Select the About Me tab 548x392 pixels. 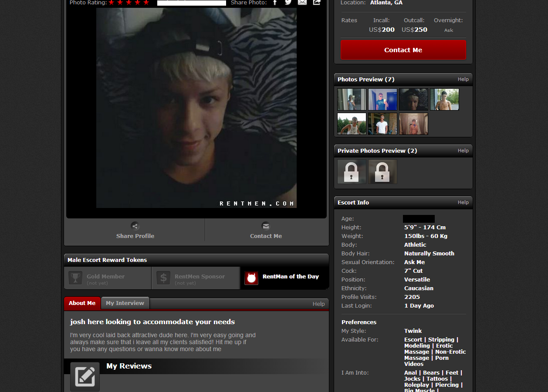[x=82, y=303]
